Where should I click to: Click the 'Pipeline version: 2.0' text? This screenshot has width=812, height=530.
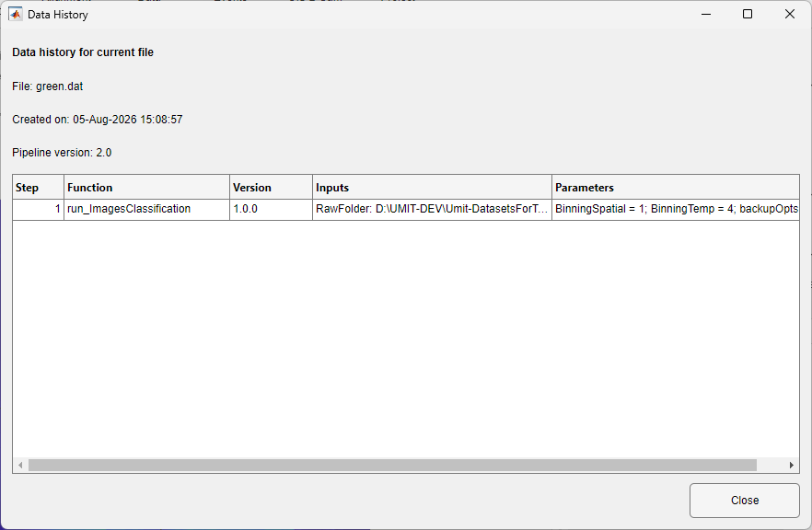pos(62,153)
